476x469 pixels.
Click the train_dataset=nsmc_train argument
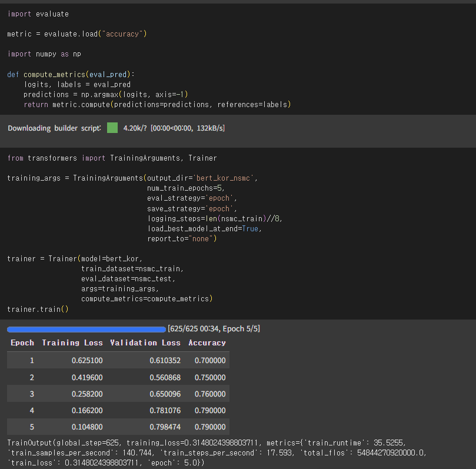point(132,269)
